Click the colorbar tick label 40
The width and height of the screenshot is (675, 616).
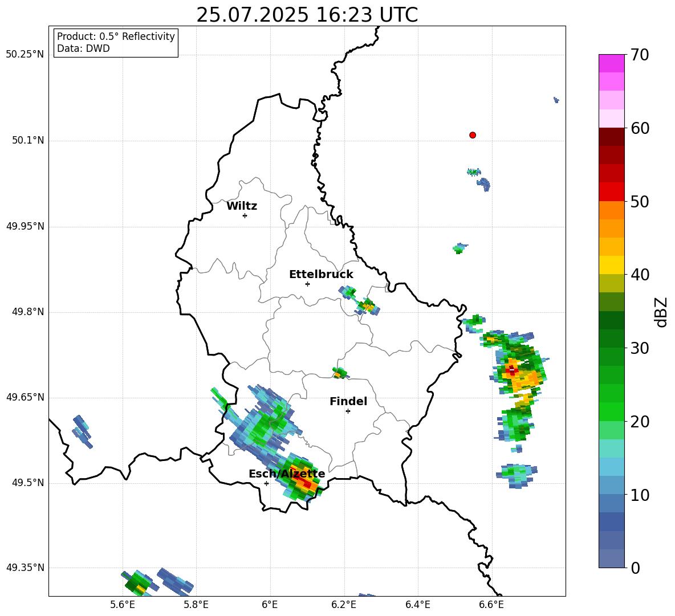(x=640, y=275)
